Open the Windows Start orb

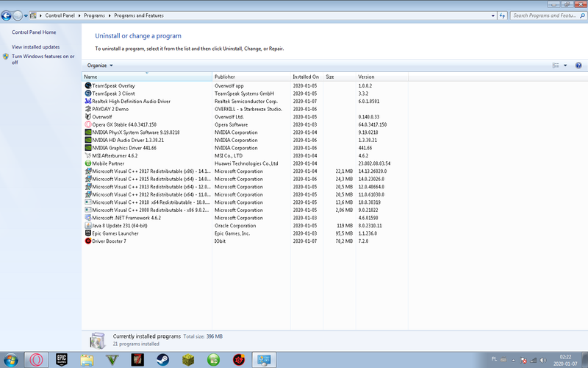(10, 360)
